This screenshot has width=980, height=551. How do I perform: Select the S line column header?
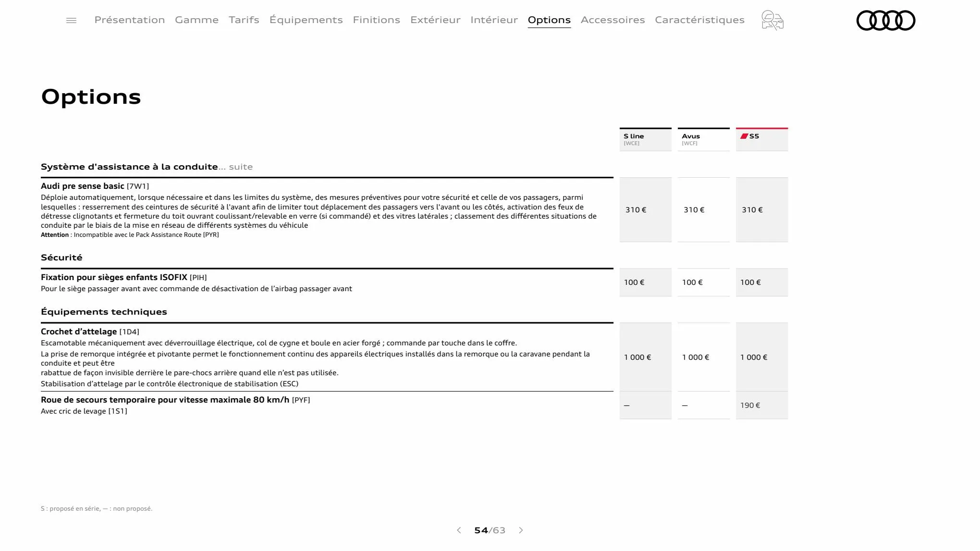coord(646,139)
